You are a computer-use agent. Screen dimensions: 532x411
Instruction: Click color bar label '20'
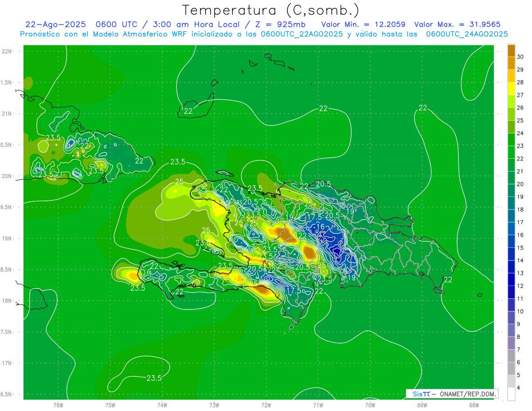pyautogui.click(x=520, y=184)
